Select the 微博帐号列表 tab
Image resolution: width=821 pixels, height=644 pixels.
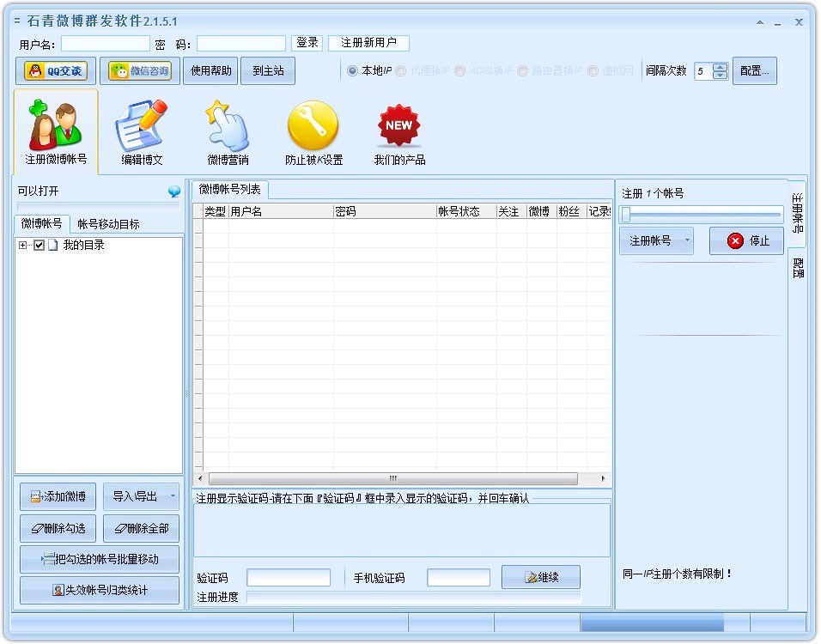click(230, 189)
